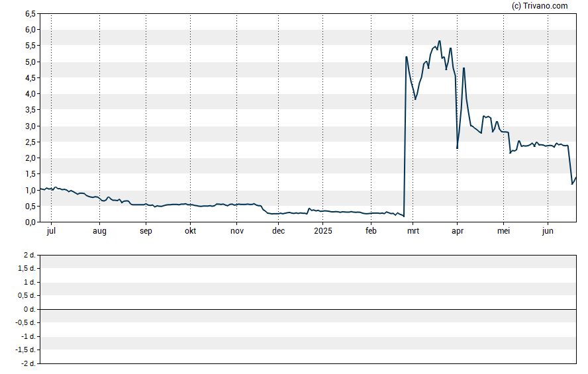Click the 2,5 price axis value

[30, 142]
